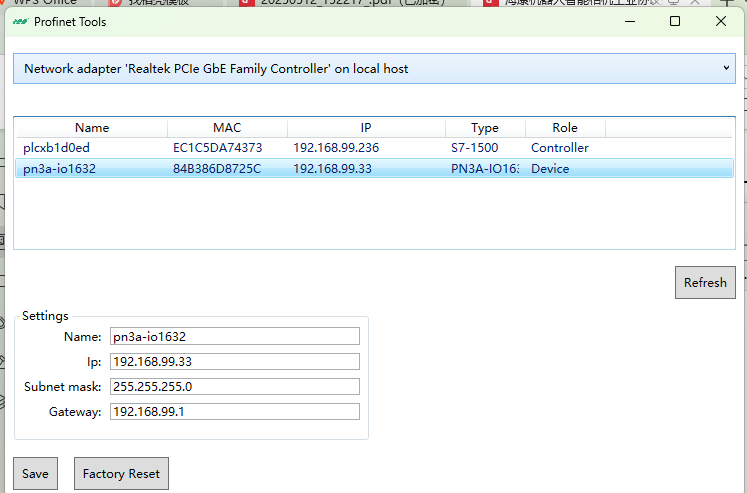The width and height of the screenshot is (747, 493).
Task: Click into the Subnet mask field
Action: coord(235,386)
